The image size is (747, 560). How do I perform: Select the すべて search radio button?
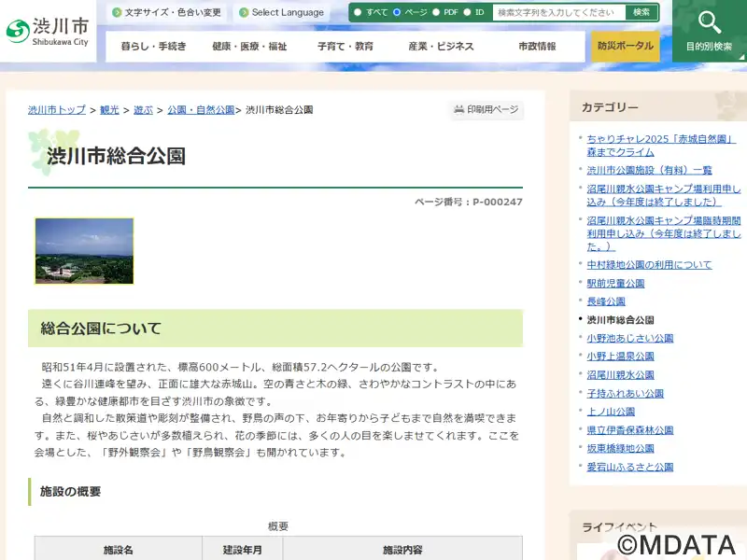tap(357, 13)
